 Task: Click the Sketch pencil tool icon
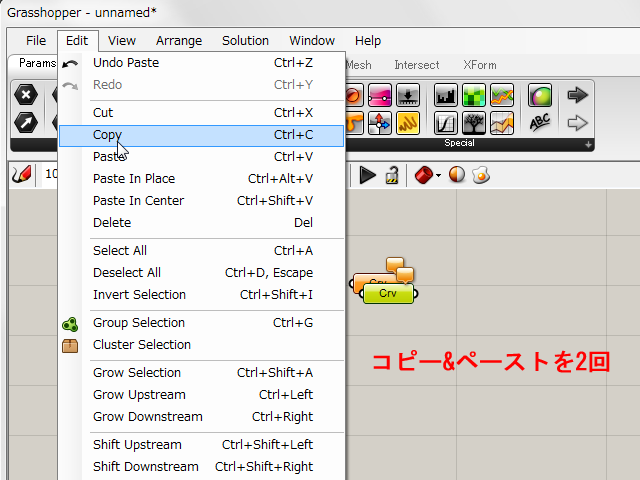point(21,175)
